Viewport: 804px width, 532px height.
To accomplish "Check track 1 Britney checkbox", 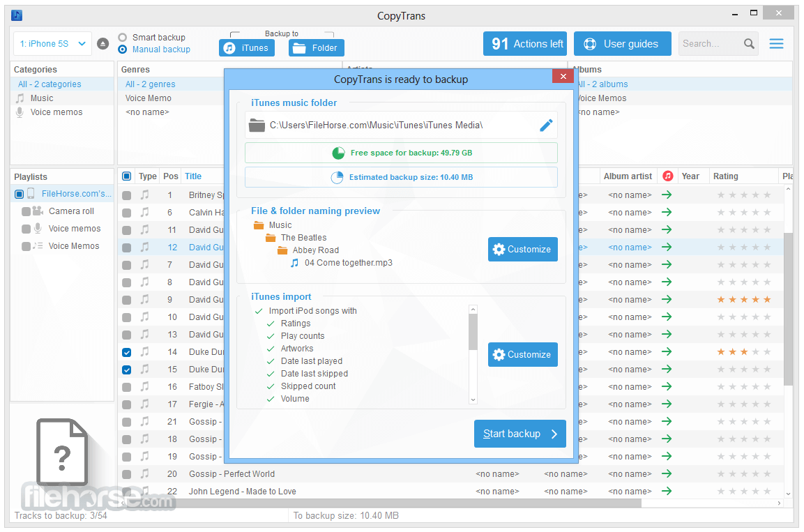I will click(x=127, y=195).
